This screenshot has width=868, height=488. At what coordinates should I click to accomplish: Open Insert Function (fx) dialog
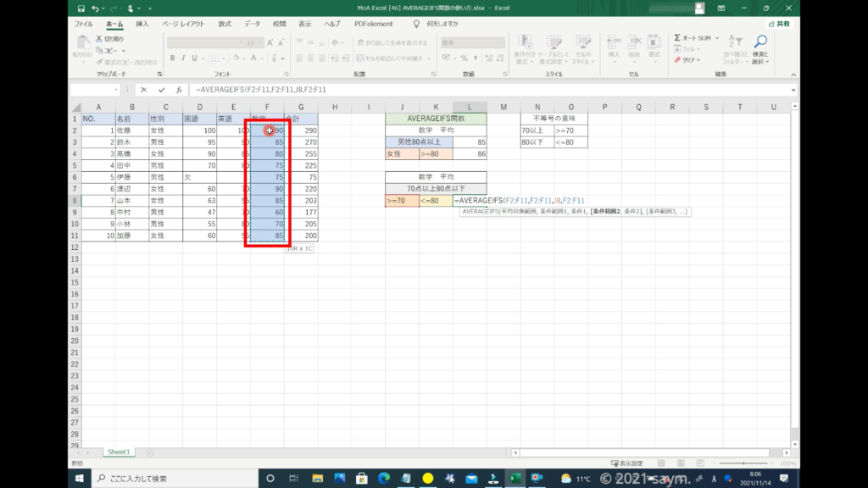(179, 89)
